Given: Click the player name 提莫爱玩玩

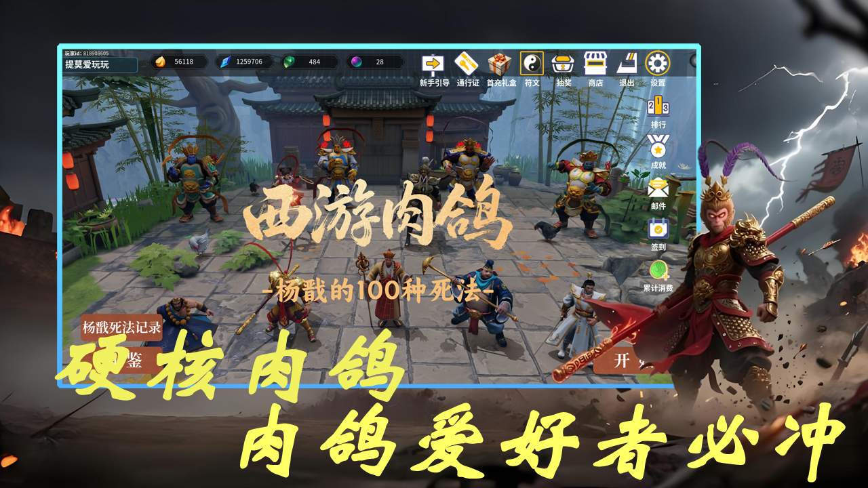Looking at the screenshot, I should (x=87, y=65).
